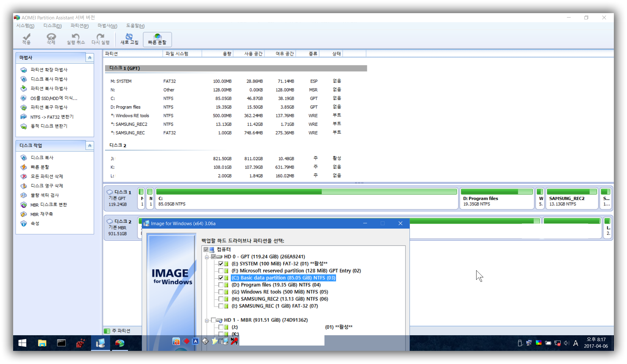Check the (I:) SAMSUNG_REC checkbox
This screenshot has height=364, width=627.
[x=221, y=306]
